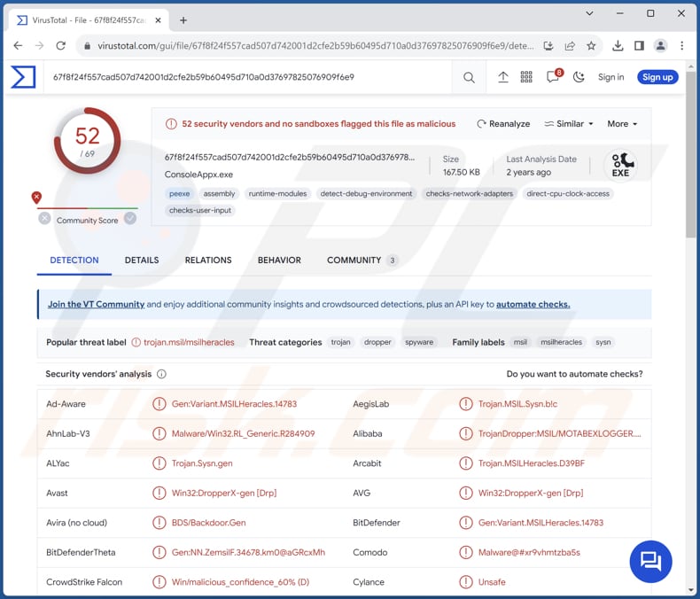Click the checks-user-input tag

pos(200,210)
